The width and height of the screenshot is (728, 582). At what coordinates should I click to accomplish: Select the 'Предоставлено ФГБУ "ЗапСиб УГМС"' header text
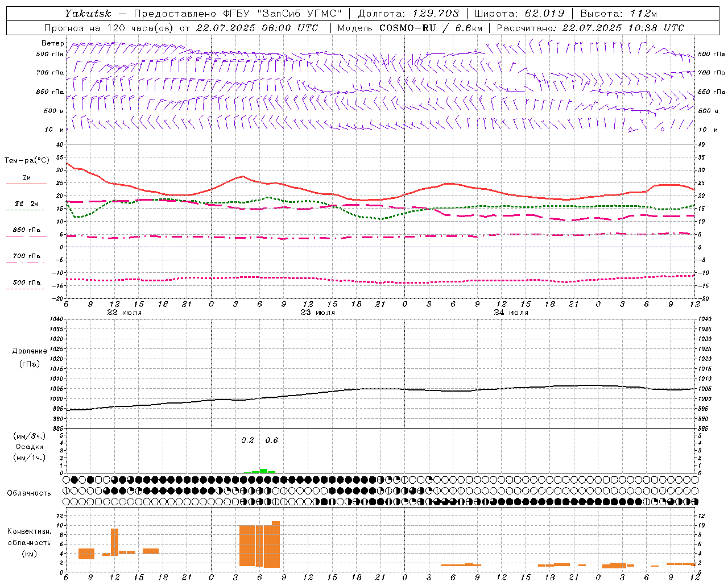coord(238,14)
